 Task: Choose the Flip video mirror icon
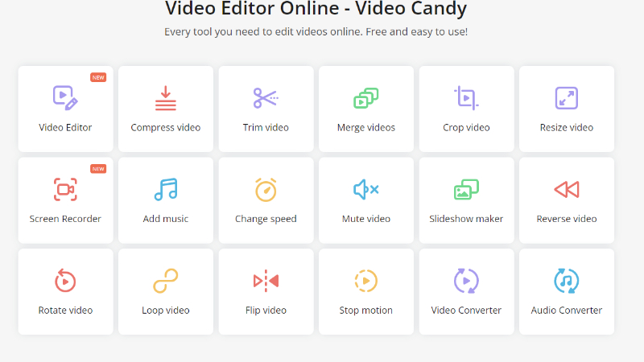click(266, 281)
